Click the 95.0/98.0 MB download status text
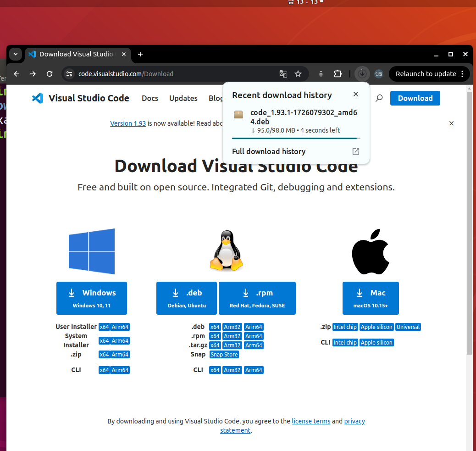 295,130
